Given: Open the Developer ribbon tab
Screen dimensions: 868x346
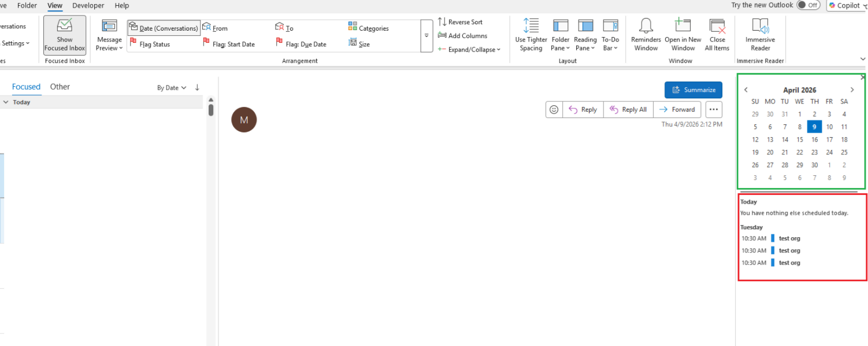Looking at the screenshot, I should 88,5.
